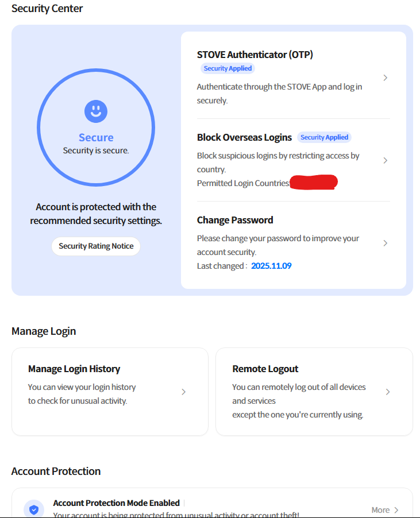
Task: Open the More link for Account Protection
Action: (x=380, y=510)
